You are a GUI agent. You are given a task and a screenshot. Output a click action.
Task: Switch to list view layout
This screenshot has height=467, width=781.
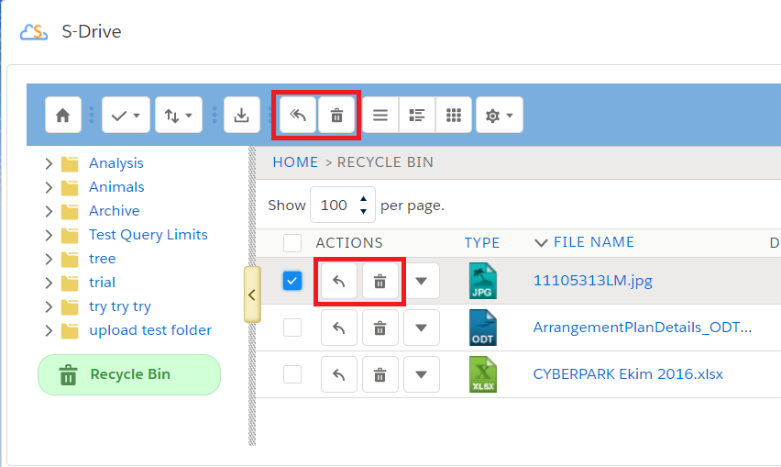pos(380,116)
